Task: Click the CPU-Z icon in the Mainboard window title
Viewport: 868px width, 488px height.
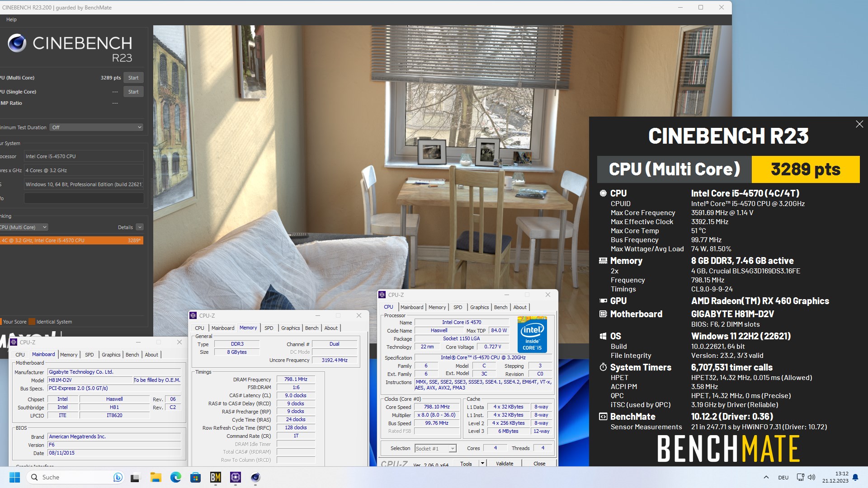Action: (14, 342)
